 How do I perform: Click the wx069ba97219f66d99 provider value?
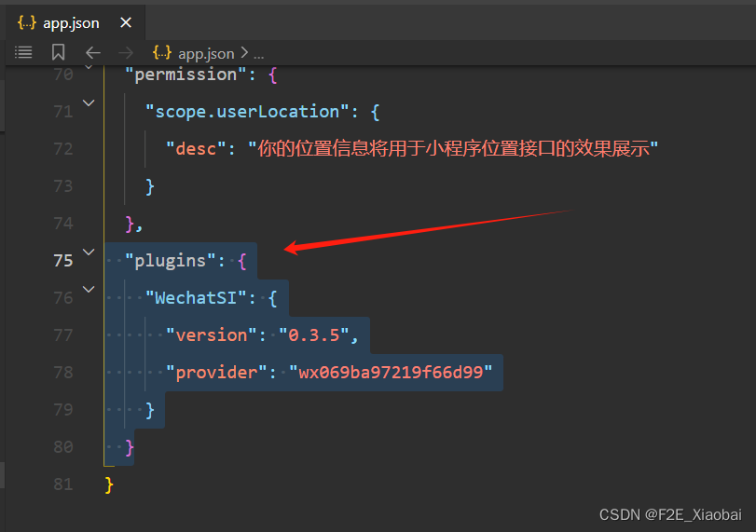(391, 373)
